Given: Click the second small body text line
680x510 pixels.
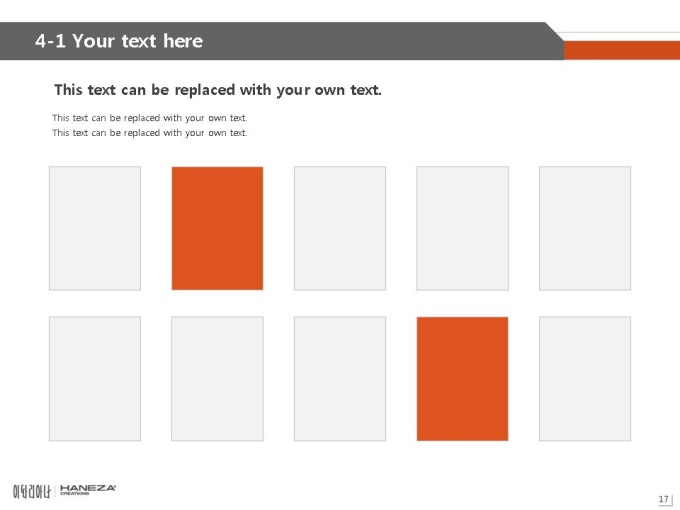Looking at the screenshot, I should point(150,133).
